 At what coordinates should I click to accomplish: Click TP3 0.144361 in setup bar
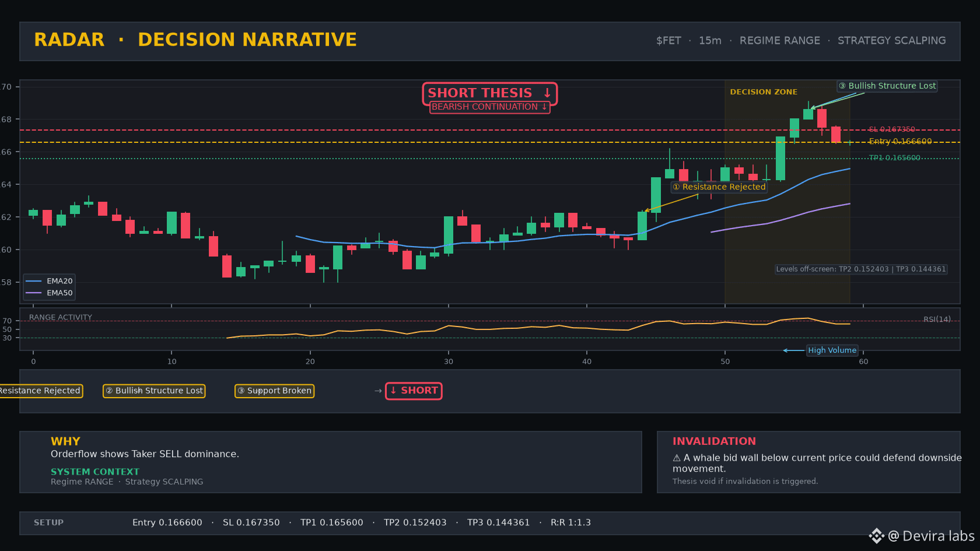(498, 522)
